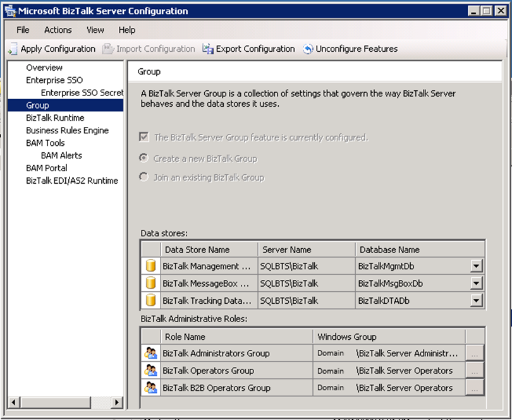
Task: Select Overview in navigation tree
Action: click(x=44, y=68)
